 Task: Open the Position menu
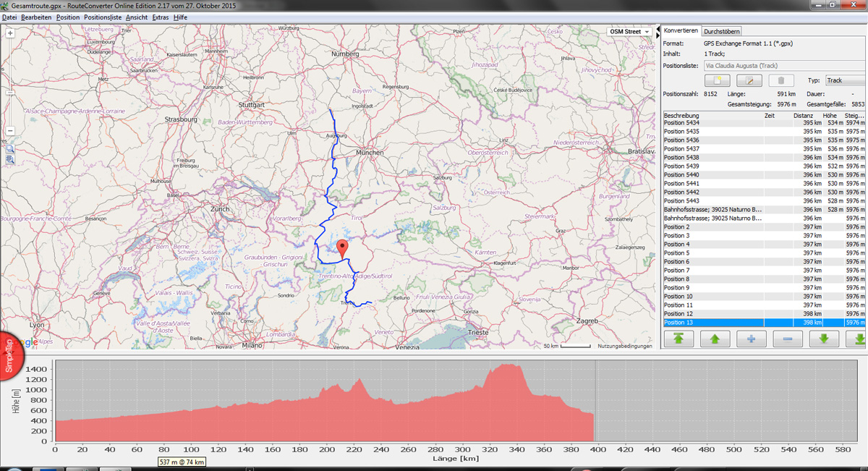click(68, 16)
